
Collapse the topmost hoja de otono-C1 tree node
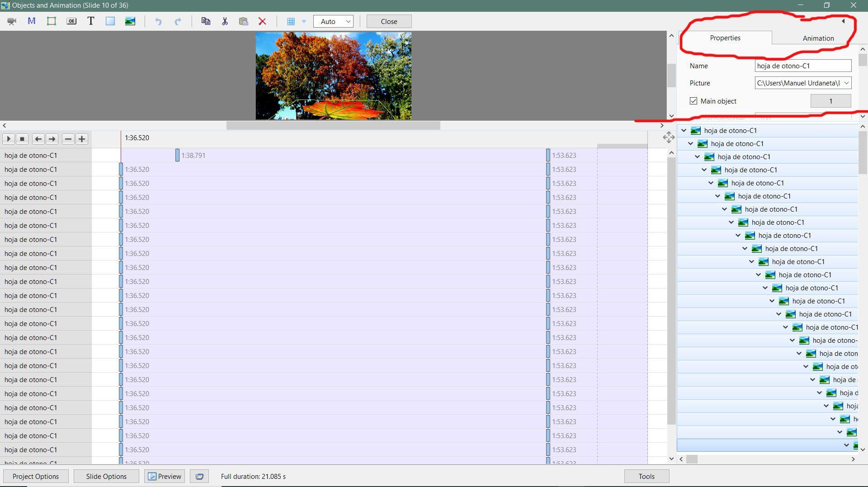684,131
